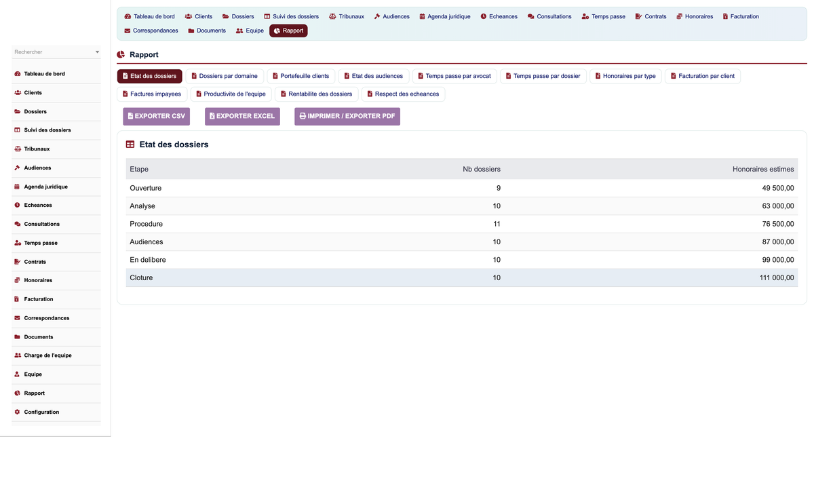Click the Tableau de bord sidebar icon
The width and height of the screenshot is (814, 504).
[17, 74]
